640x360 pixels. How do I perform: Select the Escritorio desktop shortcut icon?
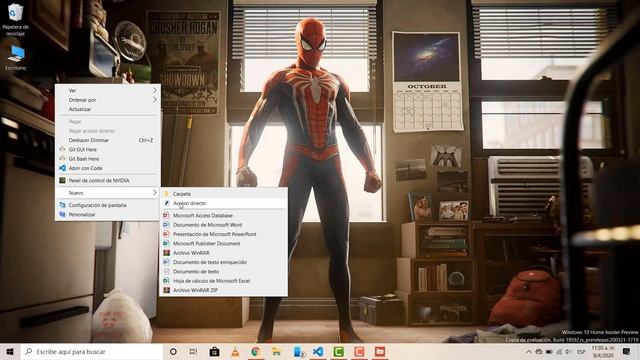coord(16,58)
